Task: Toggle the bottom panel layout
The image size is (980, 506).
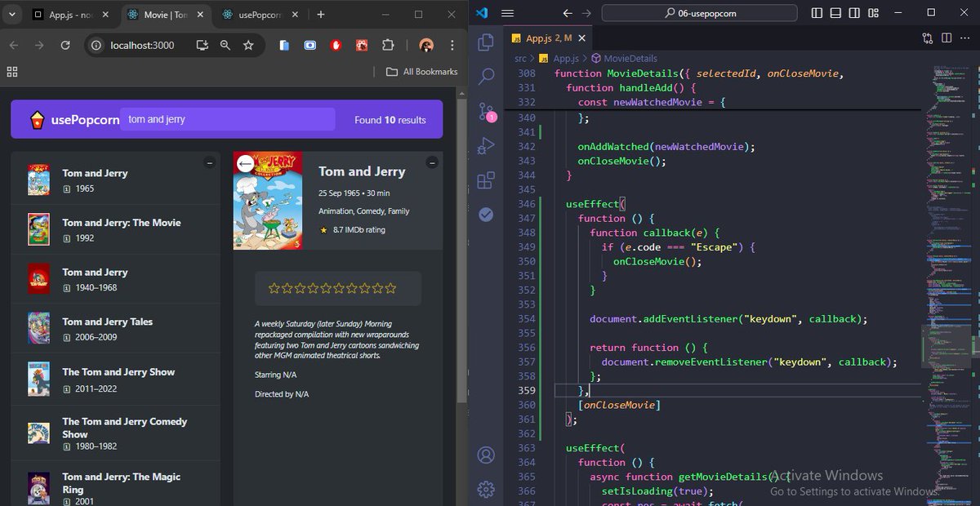Action: pyautogui.click(x=836, y=13)
